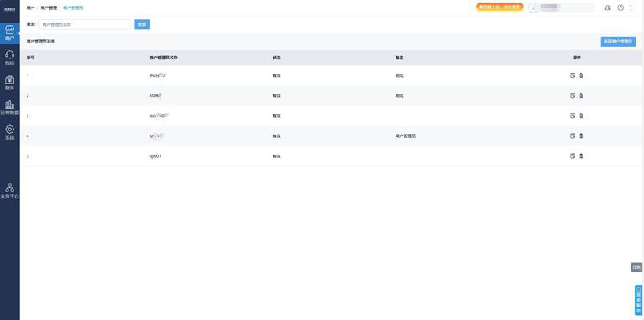Image resolution: width=644 pixels, height=320 pixels.
Task: Open the 业务平台 section in sidebar
Action: click(9, 191)
